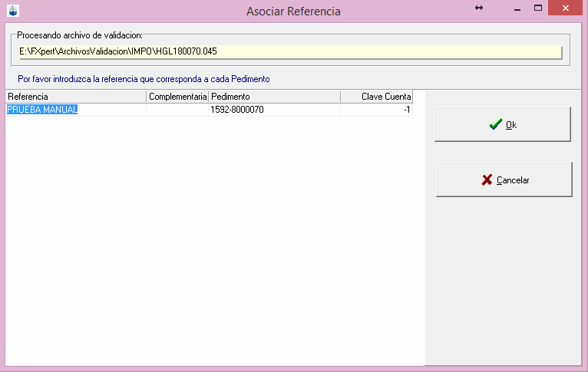This screenshot has height=372, width=588.
Task: Maximize the Asociar Referencia window
Action: 538,8
